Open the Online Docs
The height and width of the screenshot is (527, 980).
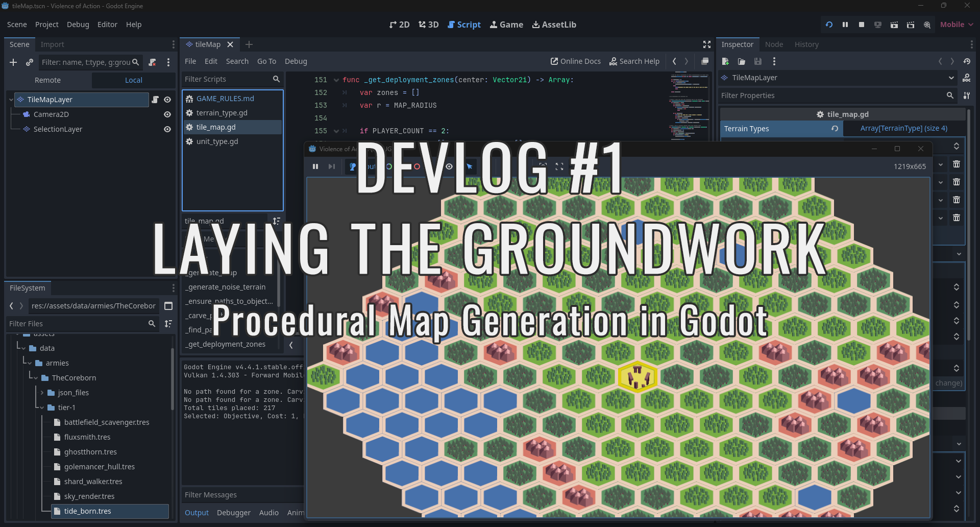pyautogui.click(x=575, y=61)
